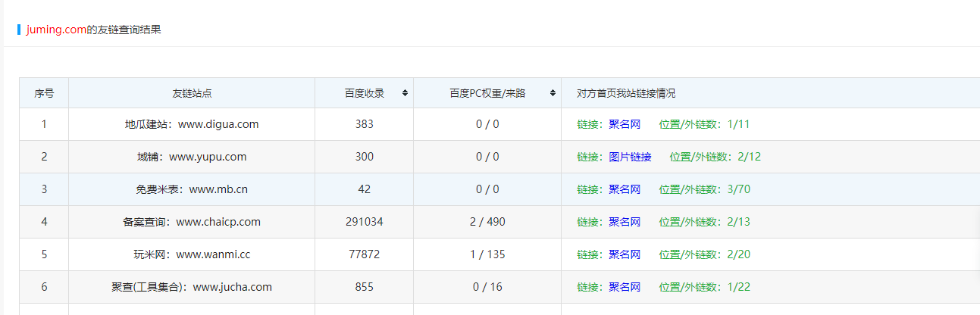Click the 序号 column header
Image resolution: width=980 pixels, height=315 pixels.
point(44,93)
